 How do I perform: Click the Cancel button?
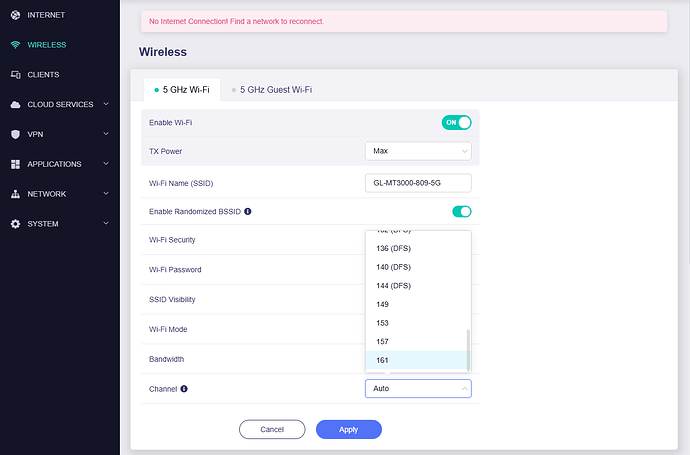point(272,429)
